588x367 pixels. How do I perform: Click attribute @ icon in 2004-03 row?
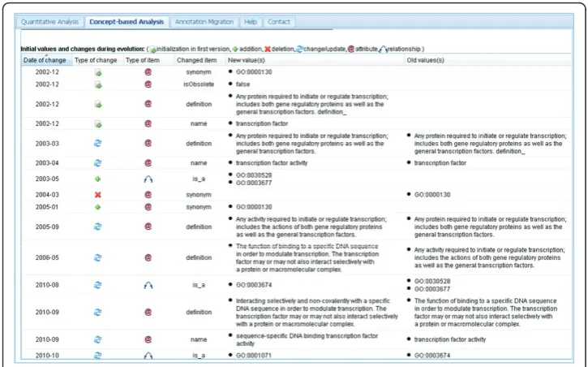[148, 195]
